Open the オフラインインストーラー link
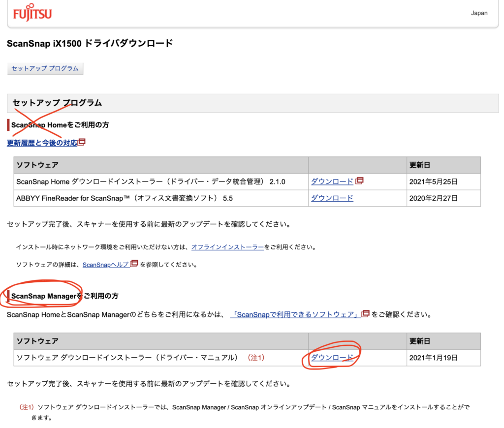The width and height of the screenshot is (504, 428). pyautogui.click(x=227, y=247)
